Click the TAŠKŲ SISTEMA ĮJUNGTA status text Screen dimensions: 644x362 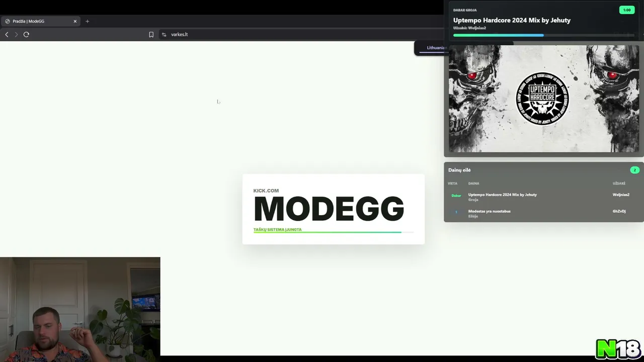click(277, 229)
